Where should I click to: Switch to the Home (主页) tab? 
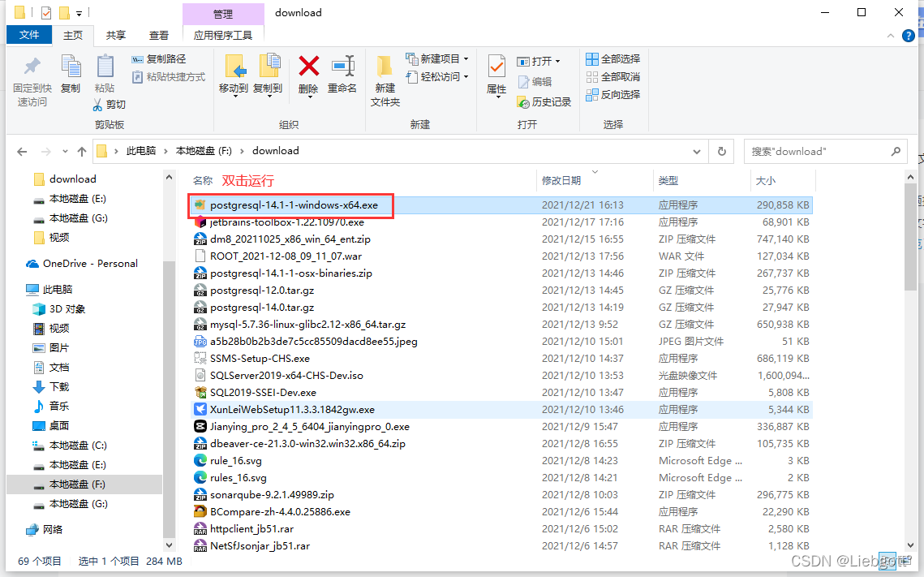click(x=73, y=36)
